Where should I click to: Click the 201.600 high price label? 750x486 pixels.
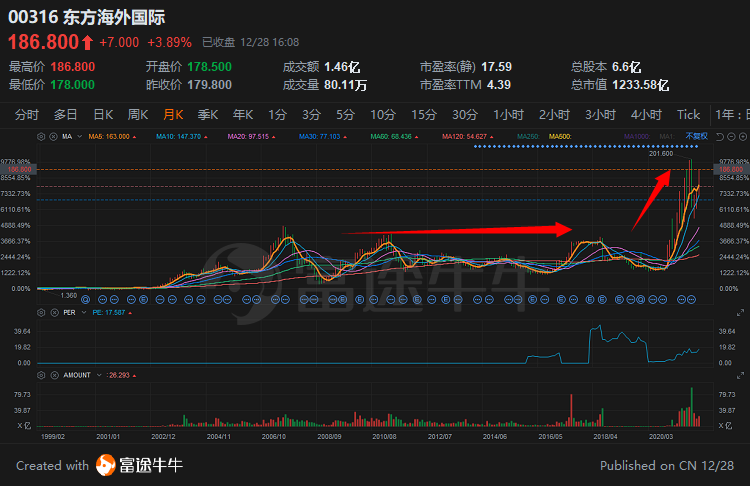(660, 154)
